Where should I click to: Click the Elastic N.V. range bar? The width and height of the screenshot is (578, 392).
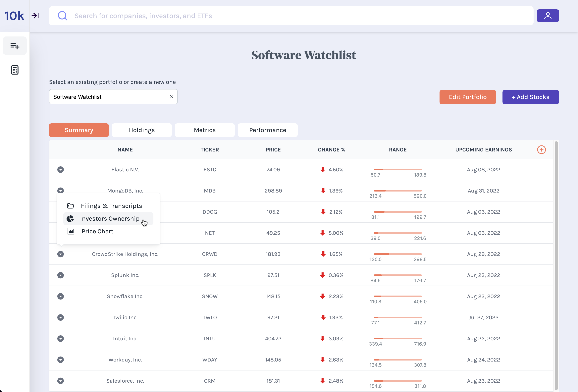pyautogui.click(x=398, y=170)
